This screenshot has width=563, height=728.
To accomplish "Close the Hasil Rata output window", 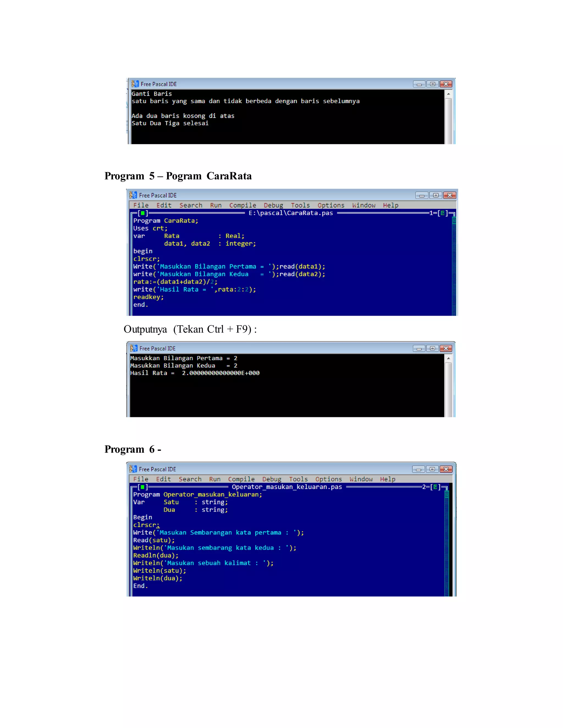I will coord(446,348).
